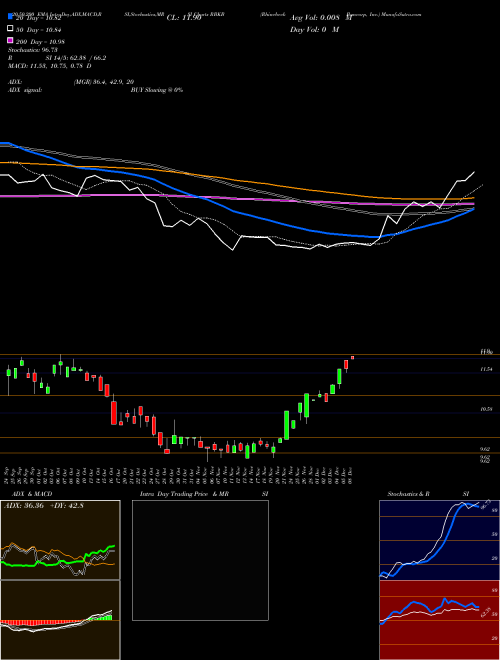Click the blue Stochastics chart panel
The width and height of the screenshot is (500, 660).
coord(439,540)
